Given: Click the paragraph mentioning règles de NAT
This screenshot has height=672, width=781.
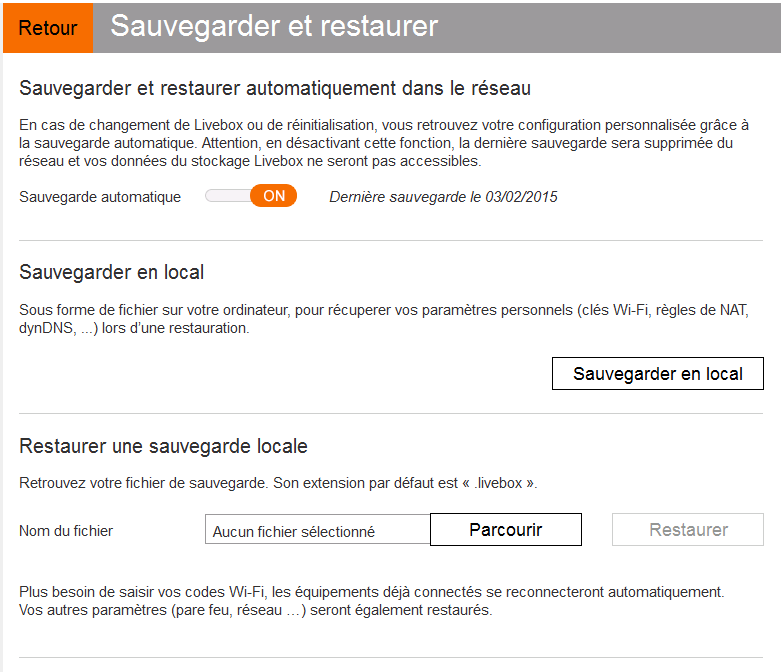Looking at the screenshot, I should point(384,319).
